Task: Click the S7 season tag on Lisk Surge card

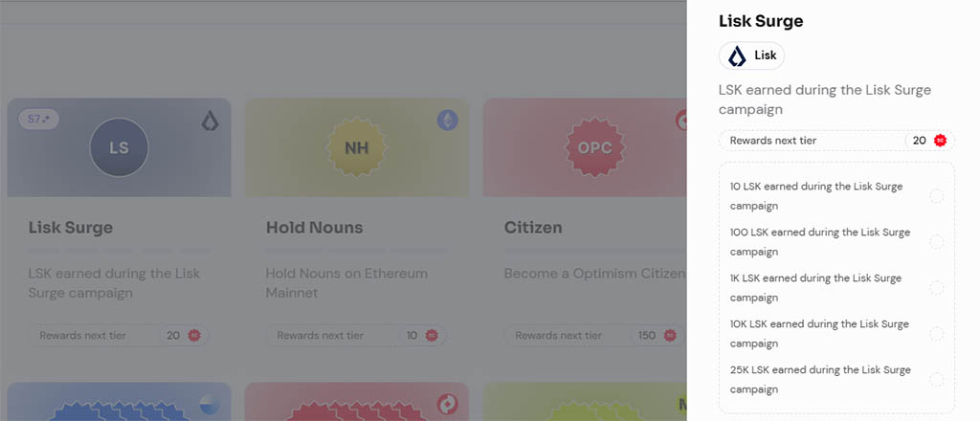Action: tap(38, 119)
